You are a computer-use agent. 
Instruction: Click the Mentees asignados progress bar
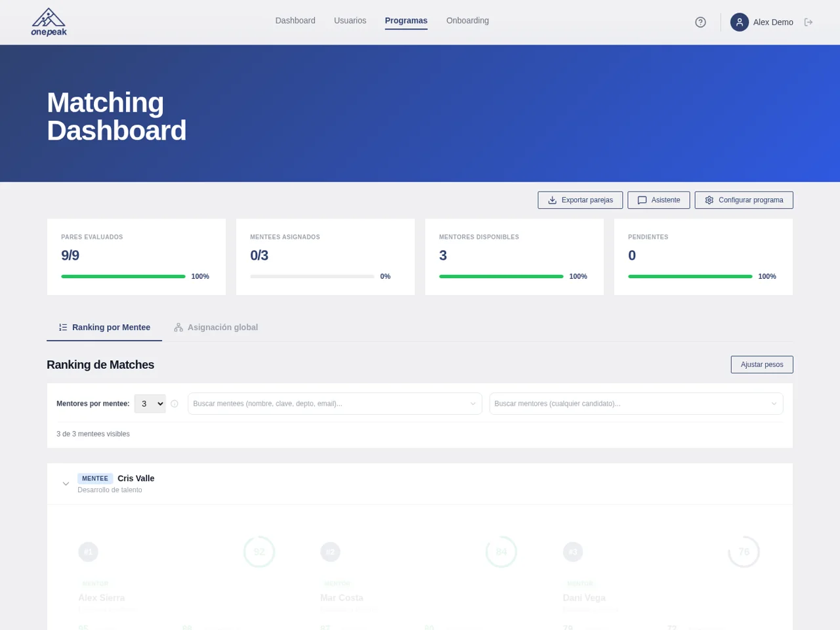click(312, 276)
